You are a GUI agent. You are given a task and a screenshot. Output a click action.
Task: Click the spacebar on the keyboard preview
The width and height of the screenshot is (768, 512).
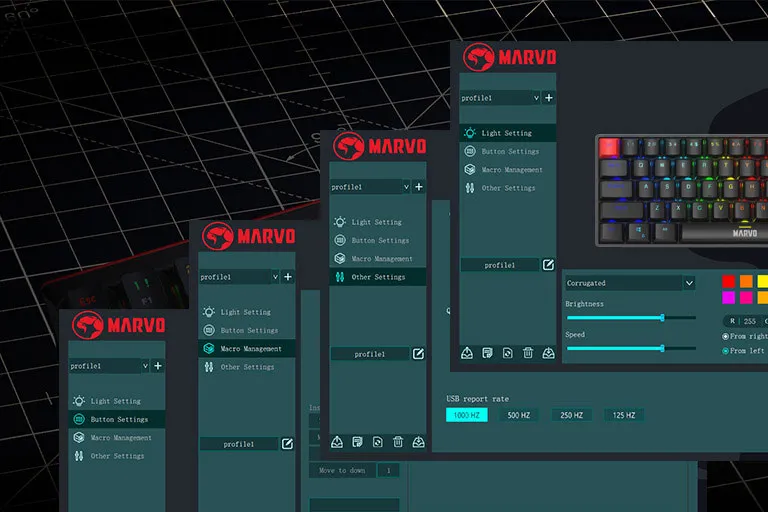(x=725, y=232)
